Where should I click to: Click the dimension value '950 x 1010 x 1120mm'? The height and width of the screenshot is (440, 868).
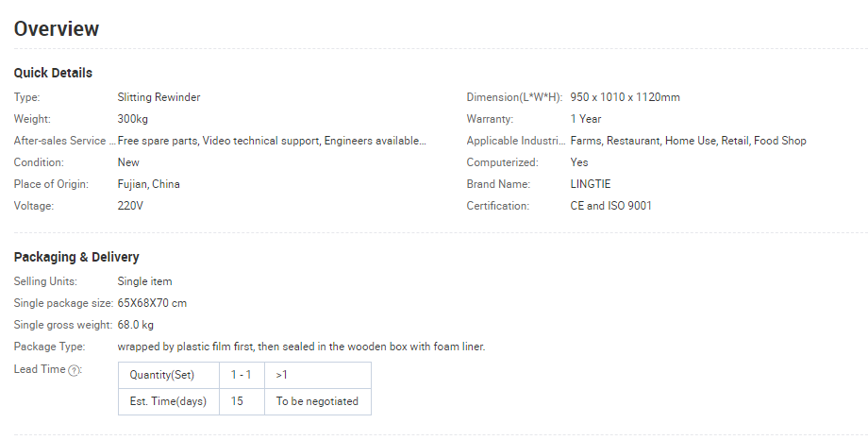click(625, 97)
